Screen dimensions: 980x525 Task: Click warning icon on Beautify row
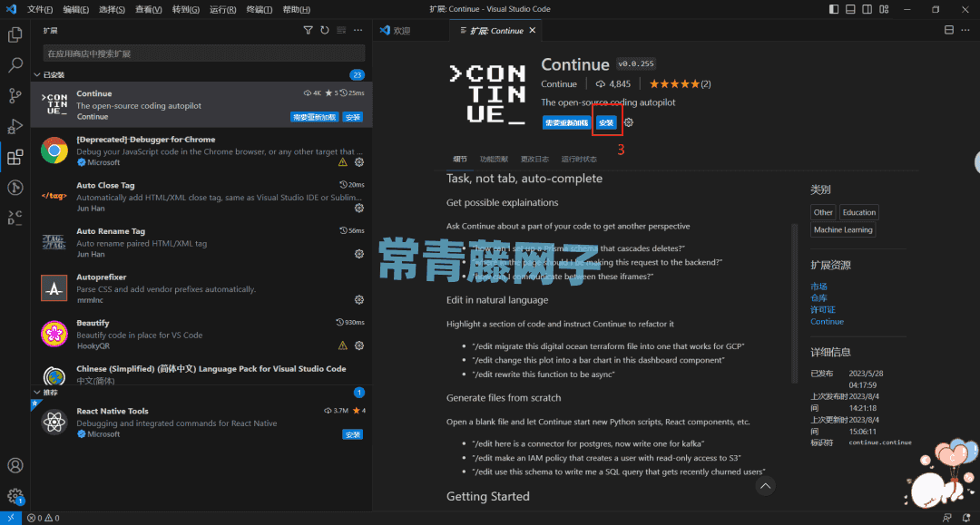[x=342, y=345]
